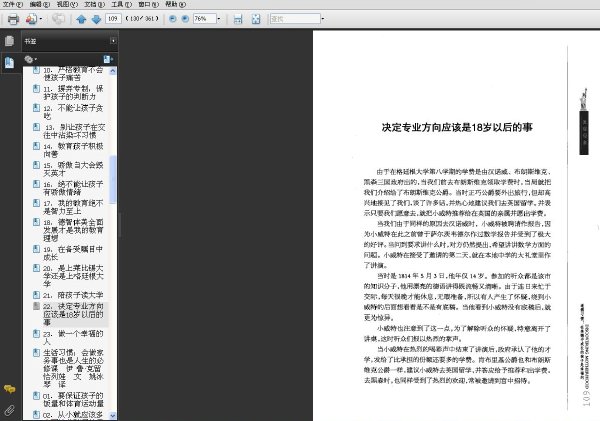This screenshot has height=421, width=600.
Task: Click the bookmarks scrollbar down arrow
Action: [x=112, y=415]
